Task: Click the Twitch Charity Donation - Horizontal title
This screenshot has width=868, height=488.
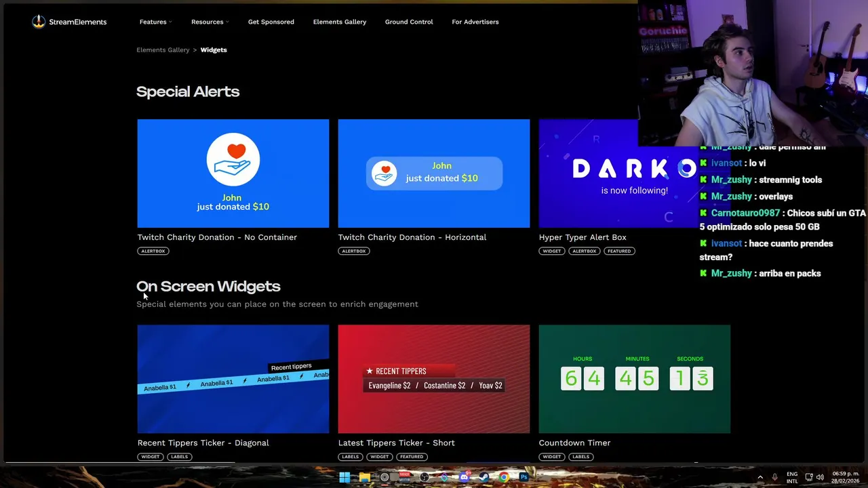Action: (x=412, y=237)
